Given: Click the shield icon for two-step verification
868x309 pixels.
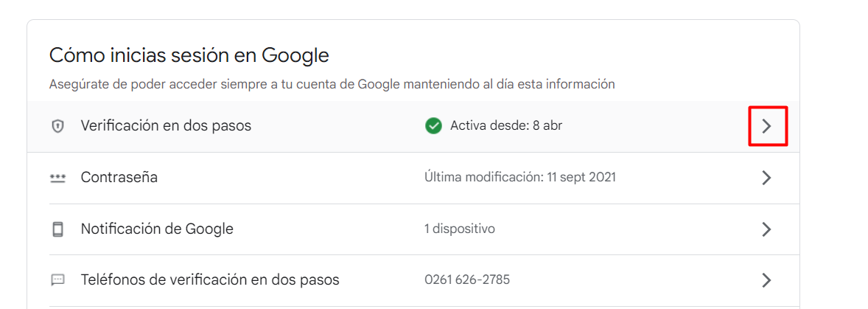Looking at the screenshot, I should (x=57, y=126).
